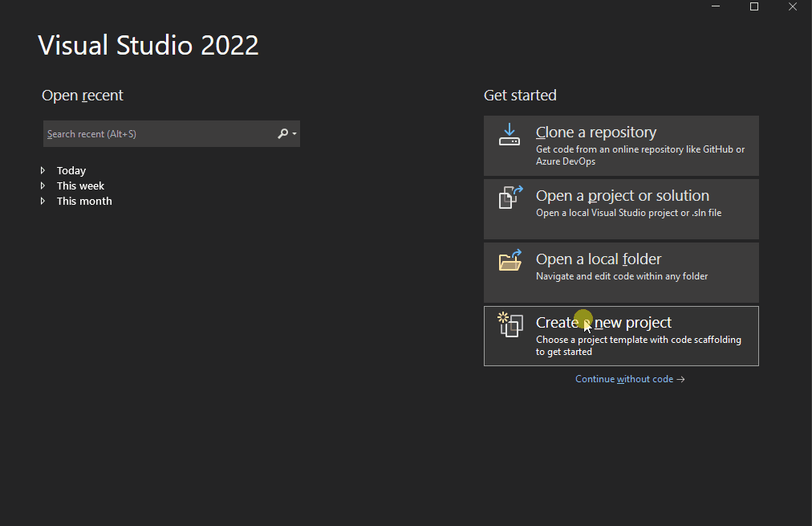This screenshot has height=526, width=812.
Task: Select the This week label in recents
Action: tap(80, 186)
